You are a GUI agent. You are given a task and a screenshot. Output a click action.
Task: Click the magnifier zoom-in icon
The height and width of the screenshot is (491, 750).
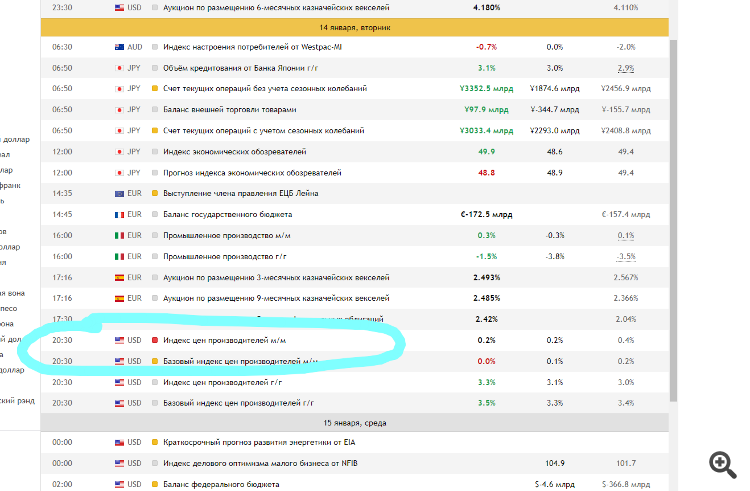point(722,465)
